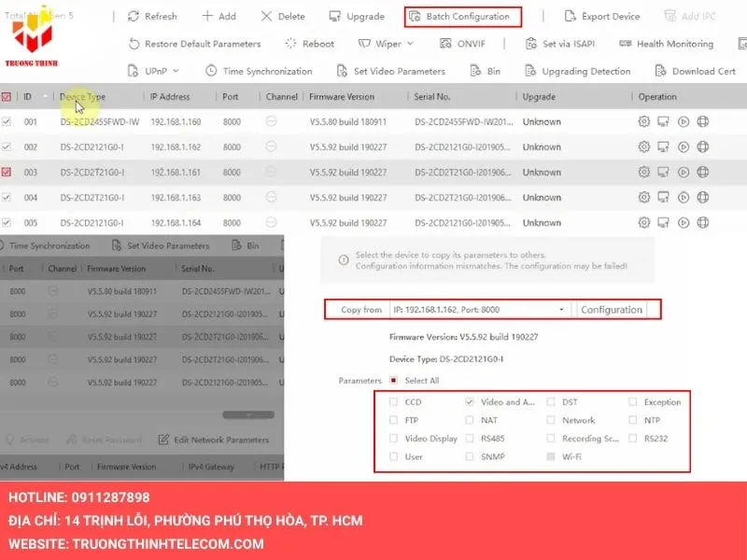Click the monitor icon for device 004
The width and height of the screenshot is (747, 560).
coord(664,197)
